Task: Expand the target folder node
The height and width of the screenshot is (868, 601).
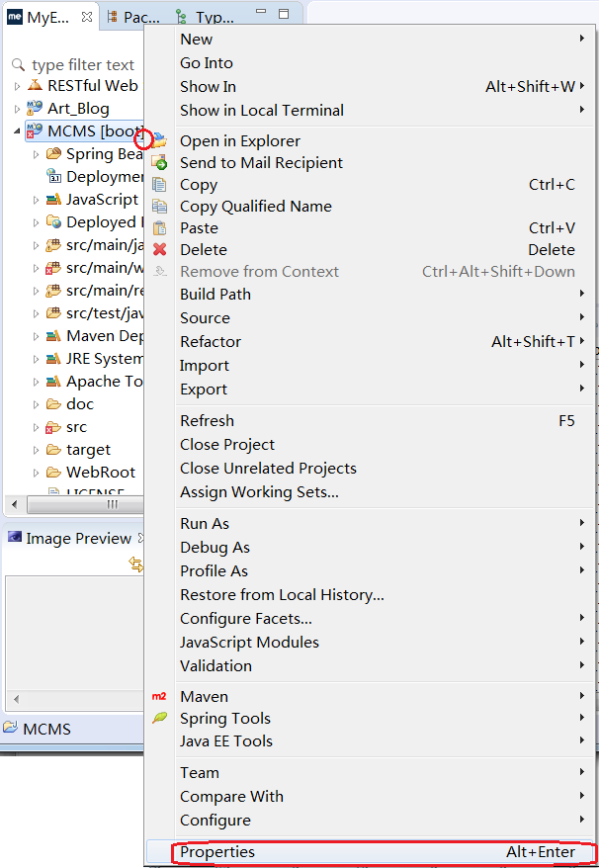Action: coord(36,450)
